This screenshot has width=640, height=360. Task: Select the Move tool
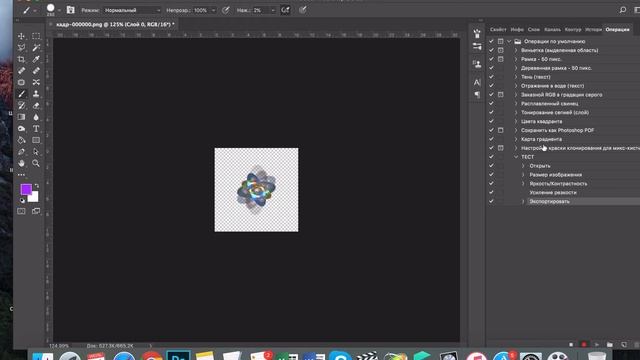(21, 36)
